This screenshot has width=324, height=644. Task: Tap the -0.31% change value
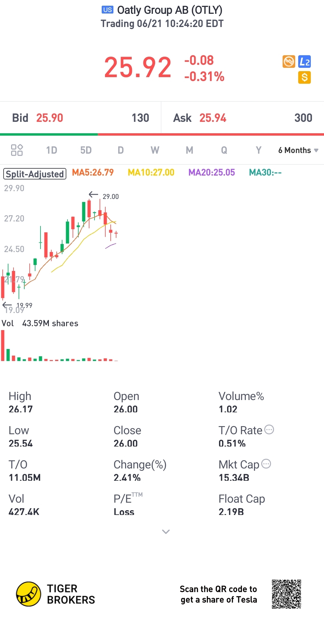click(204, 77)
